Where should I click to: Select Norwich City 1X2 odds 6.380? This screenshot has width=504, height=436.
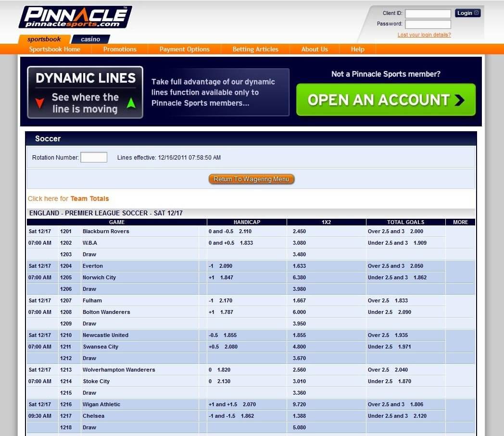[299, 277]
